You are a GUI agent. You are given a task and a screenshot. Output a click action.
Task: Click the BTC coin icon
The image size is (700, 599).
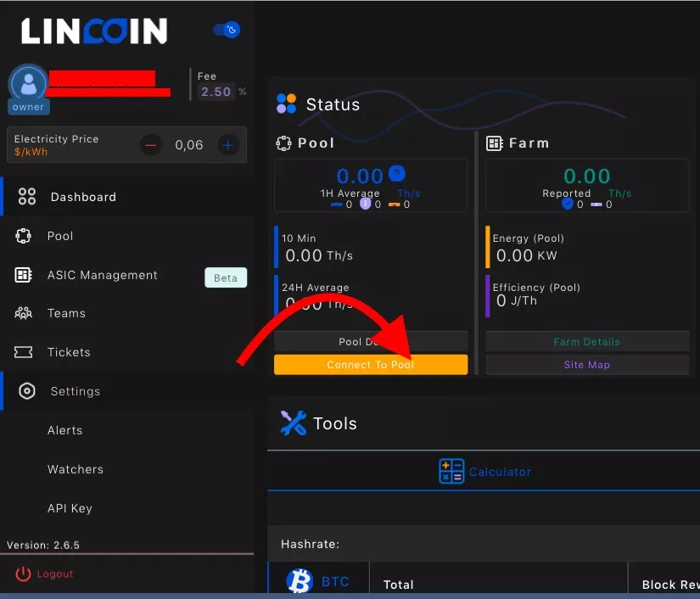point(300,581)
